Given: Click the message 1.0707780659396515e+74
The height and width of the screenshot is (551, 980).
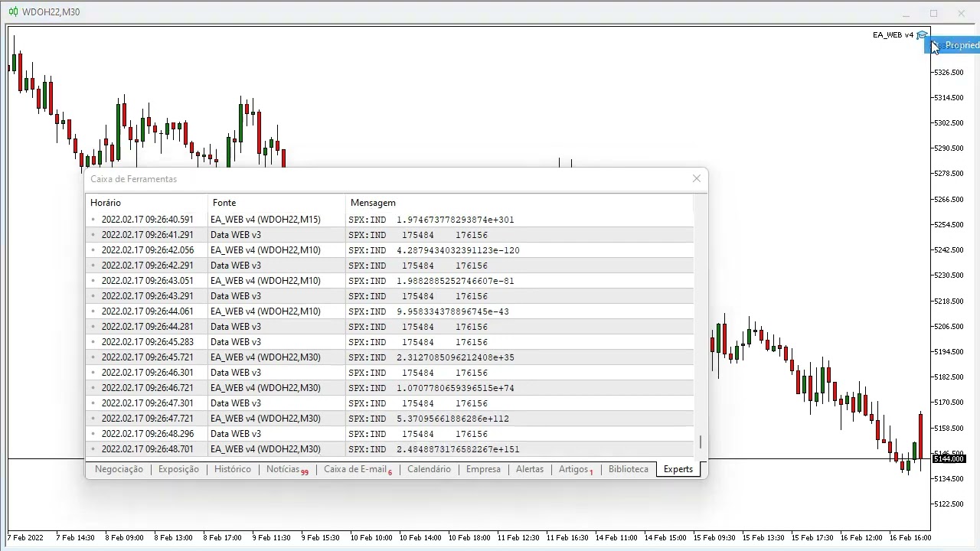Looking at the screenshot, I should [456, 388].
